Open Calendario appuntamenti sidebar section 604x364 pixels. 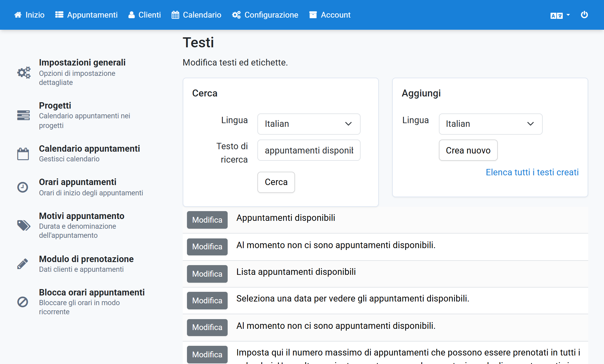click(90, 149)
